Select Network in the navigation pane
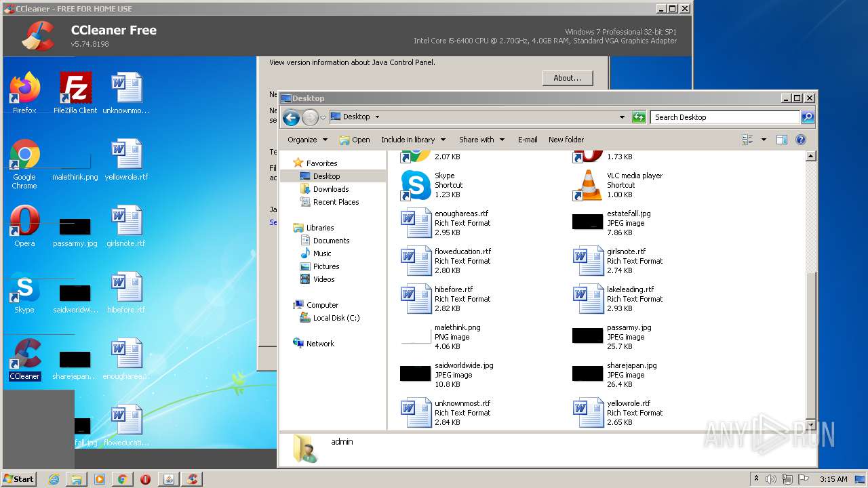This screenshot has height=488, width=868. point(320,344)
